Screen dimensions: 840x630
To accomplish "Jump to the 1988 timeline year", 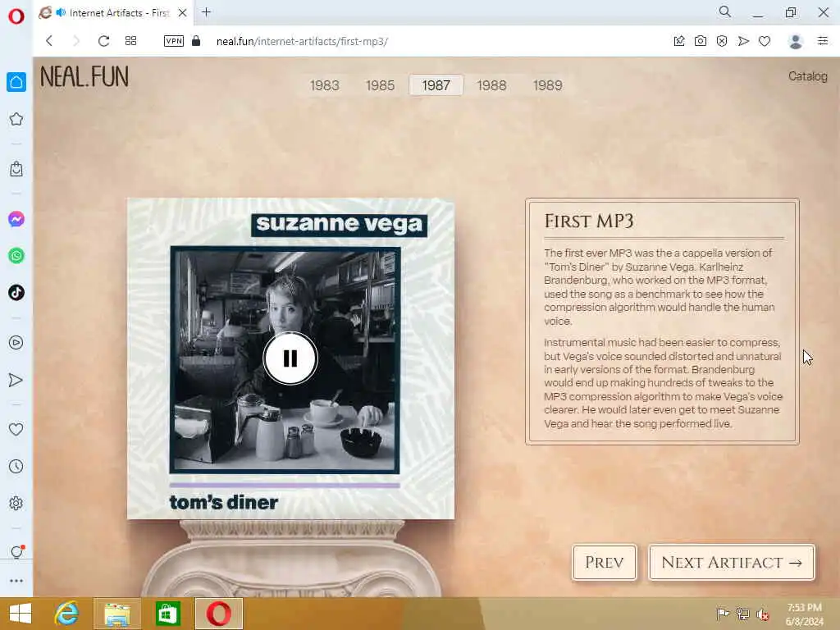I will point(492,85).
